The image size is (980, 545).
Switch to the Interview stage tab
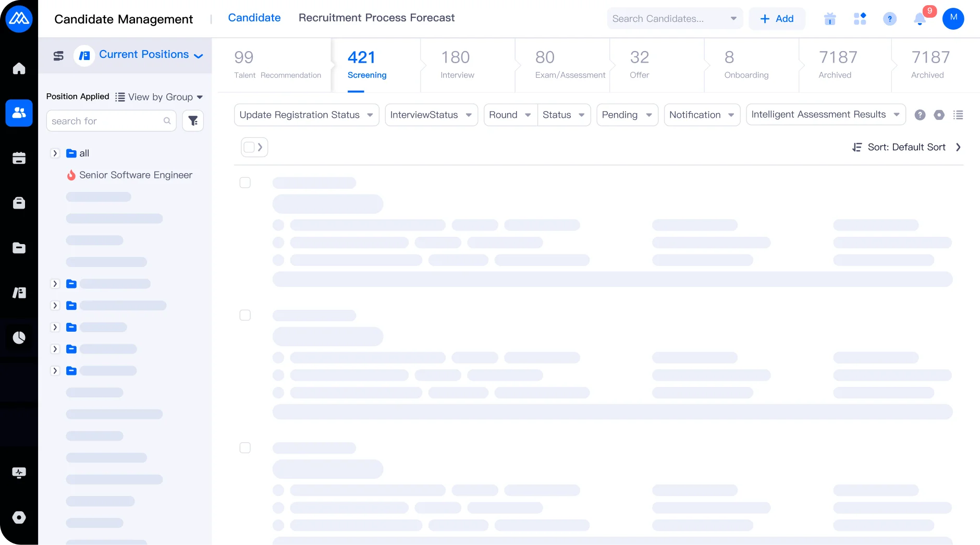[457, 65]
